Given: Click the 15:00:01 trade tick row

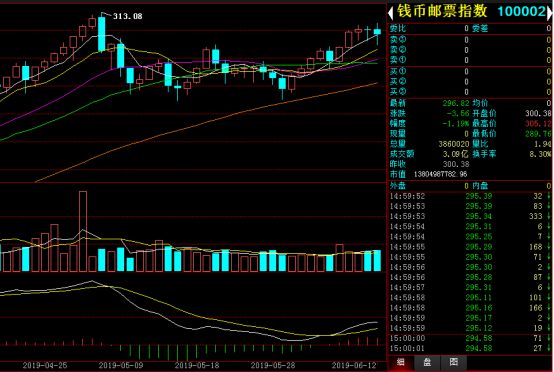Looking at the screenshot, I should (x=470, y=348).
